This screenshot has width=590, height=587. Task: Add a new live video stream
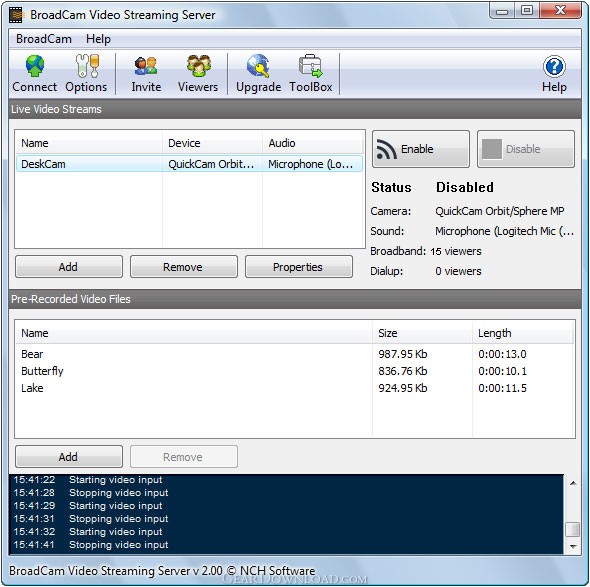[x=69, y=267]
